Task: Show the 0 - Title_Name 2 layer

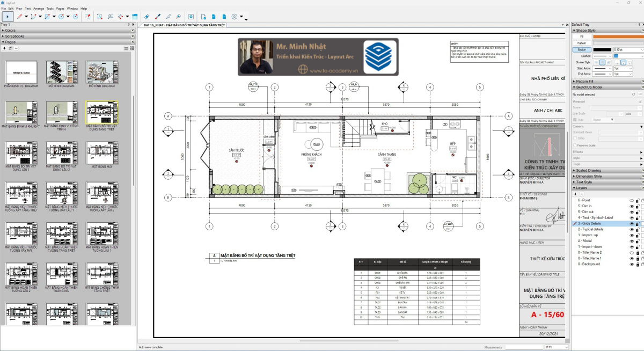Action: pyautogui.click(x=631, y=252)
